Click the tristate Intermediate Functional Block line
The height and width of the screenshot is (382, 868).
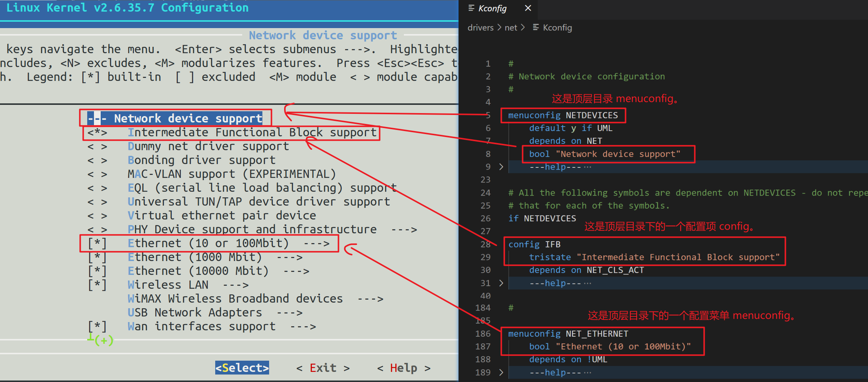654,257
